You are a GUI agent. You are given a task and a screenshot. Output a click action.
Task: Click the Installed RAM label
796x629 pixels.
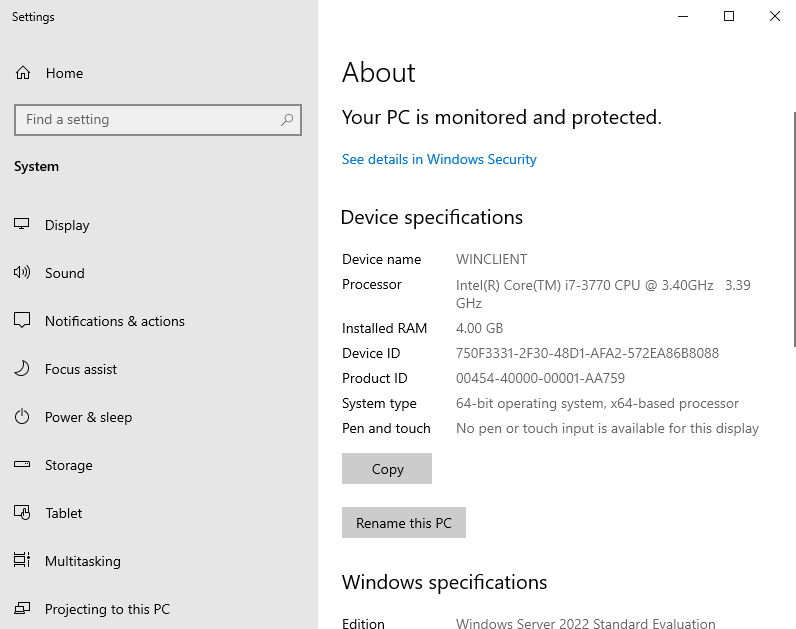(384, 328)
